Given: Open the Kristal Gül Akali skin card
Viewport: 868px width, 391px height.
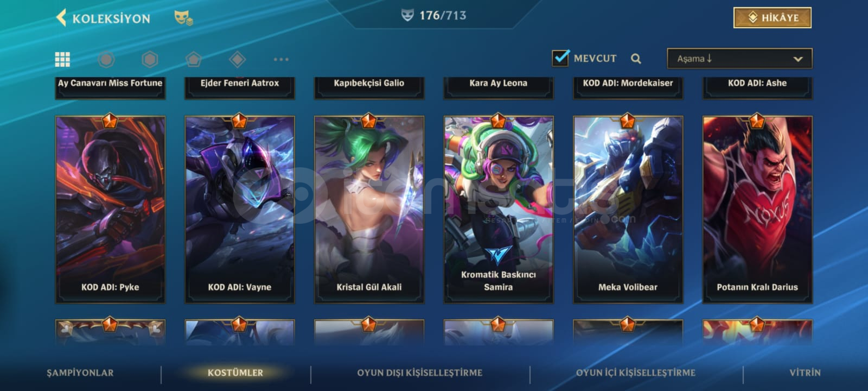Looking at the screenshot, I should (369, 209).
